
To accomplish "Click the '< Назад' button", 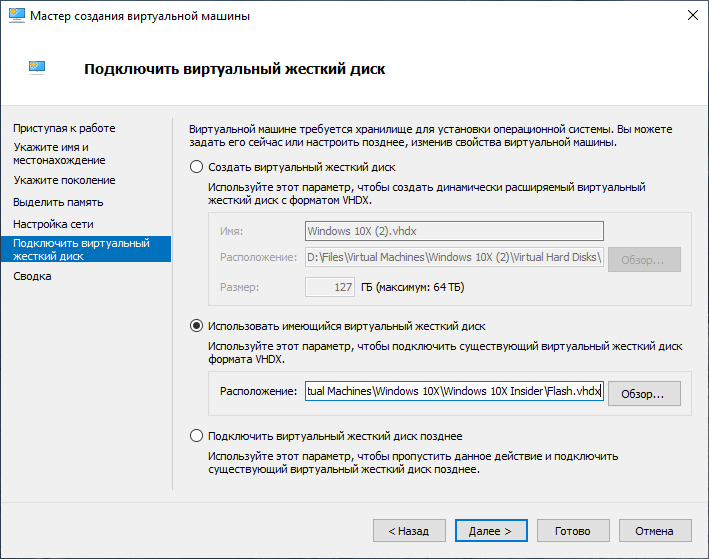I will 409,531.
